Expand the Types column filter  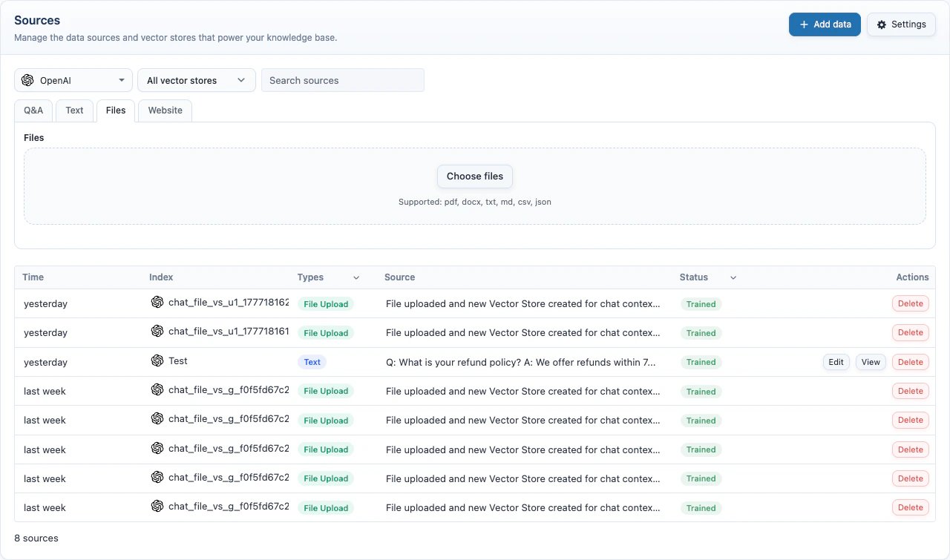point(356,277)
